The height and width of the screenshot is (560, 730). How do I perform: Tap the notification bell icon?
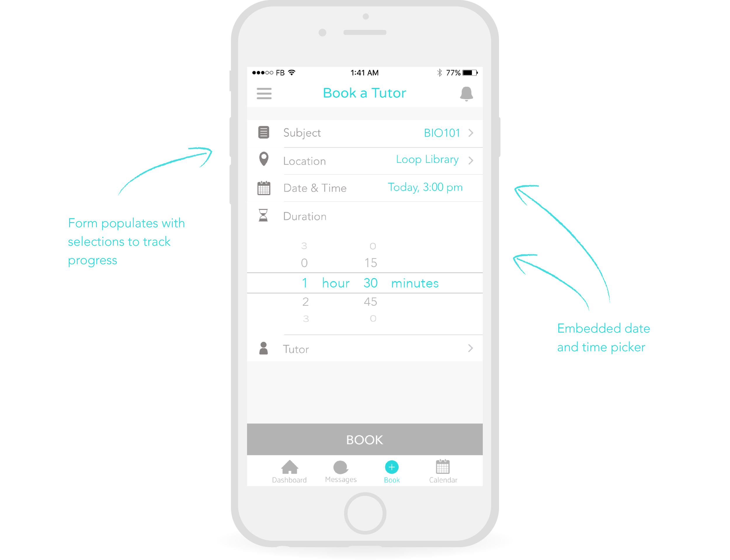[x=467, y=94]
